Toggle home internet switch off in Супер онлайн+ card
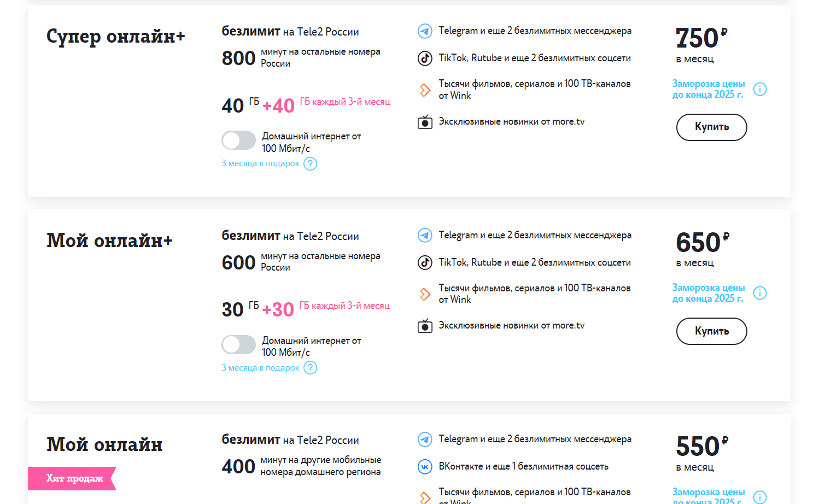 coord(238,140)
